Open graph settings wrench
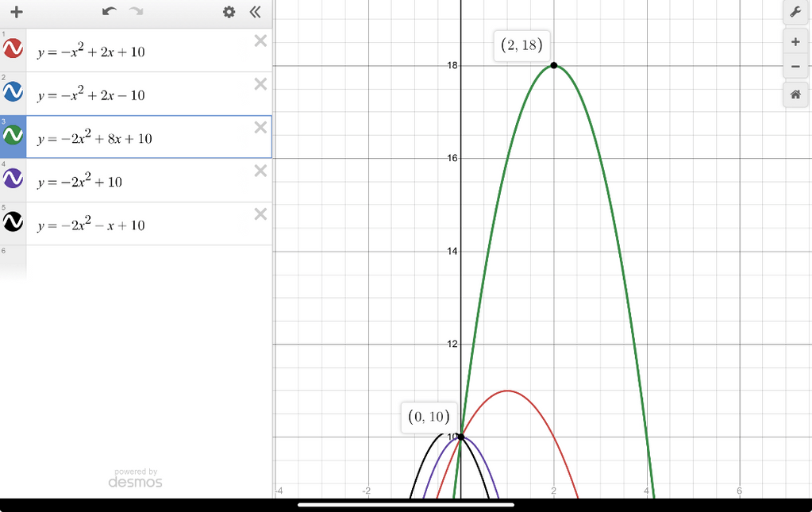812x512 pixels. 795,12
